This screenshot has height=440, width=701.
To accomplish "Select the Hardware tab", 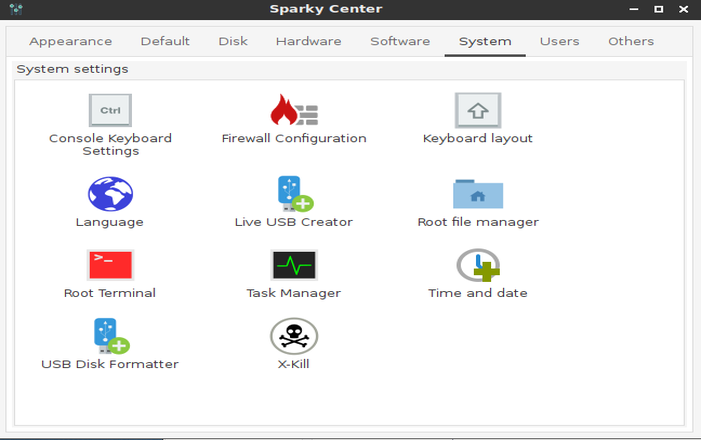I will click(x=308, y=42).
